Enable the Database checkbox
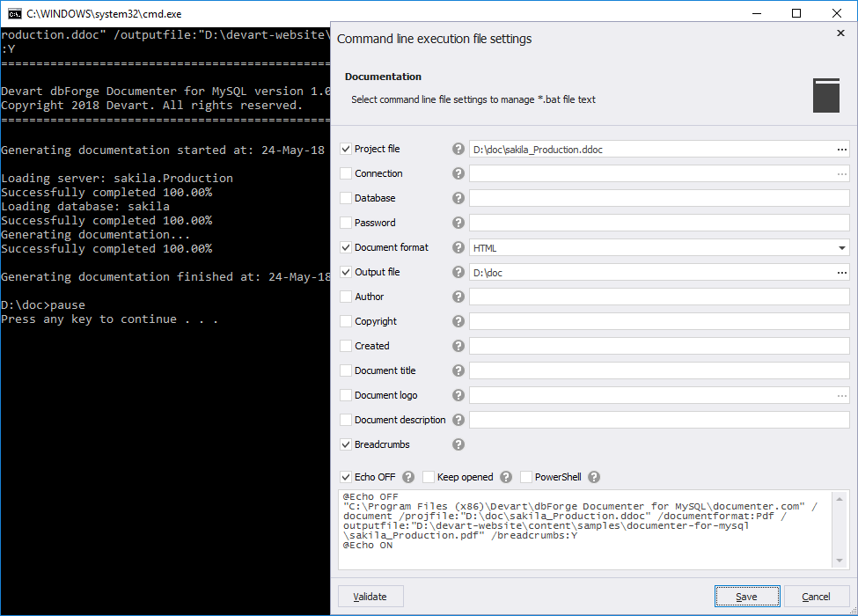The height and width of the screenshot is (616, 858). 346,198
